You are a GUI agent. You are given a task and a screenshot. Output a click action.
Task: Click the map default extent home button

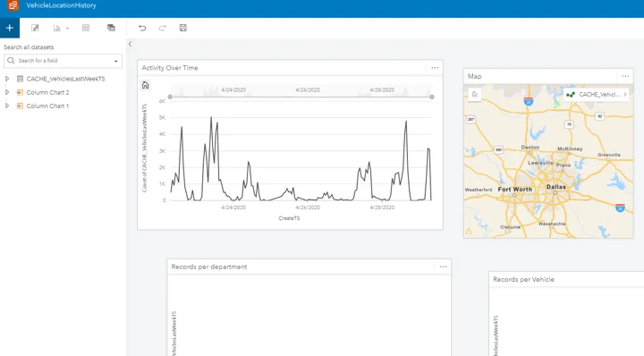(x=475, y=95)
